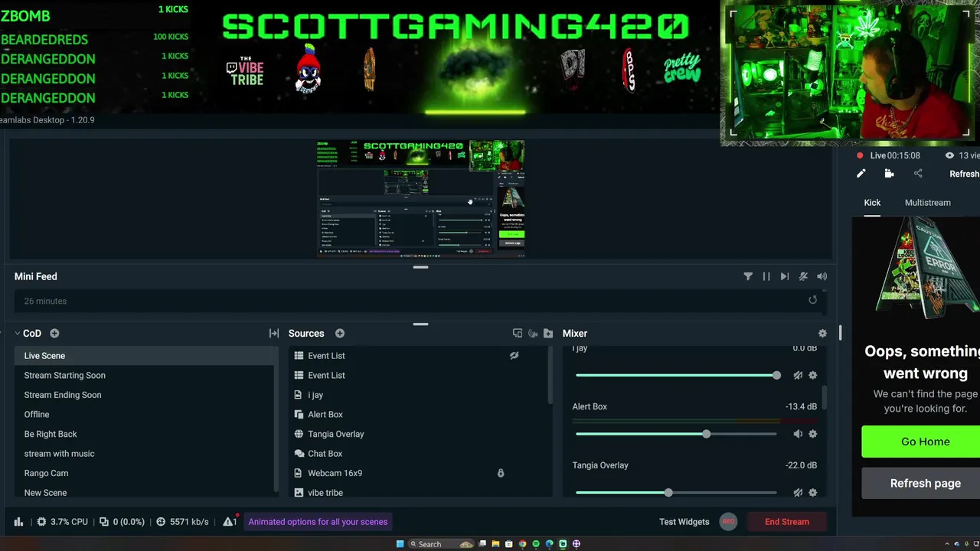Screen dimensions: 980x551
Task: Select the Live Scene scene
Action: pyautogui.click(x=145, y=356)
